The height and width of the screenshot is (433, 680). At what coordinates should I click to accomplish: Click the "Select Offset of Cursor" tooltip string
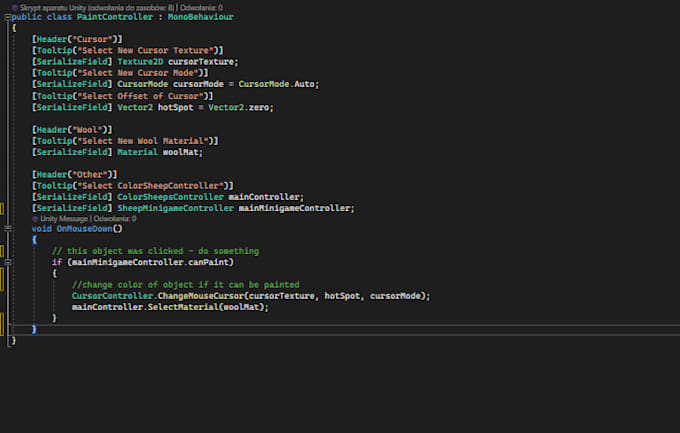point(140,96)
